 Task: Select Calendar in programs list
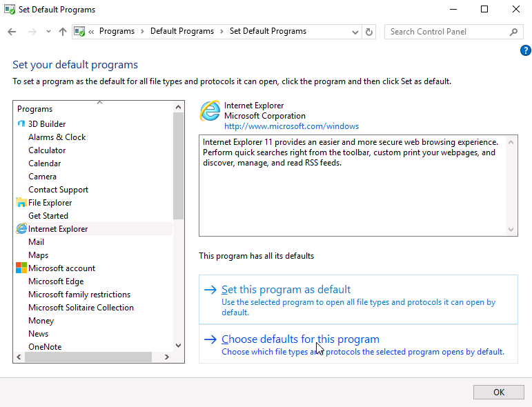click(x=44, y=163)
